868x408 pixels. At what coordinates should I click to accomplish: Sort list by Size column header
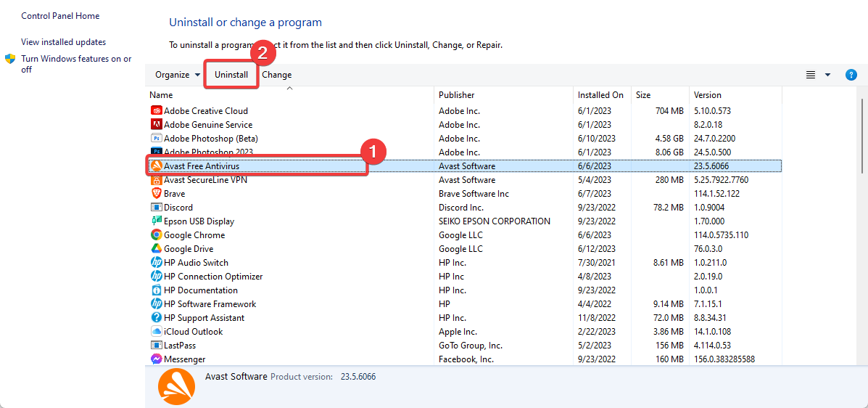click(643, 95)
